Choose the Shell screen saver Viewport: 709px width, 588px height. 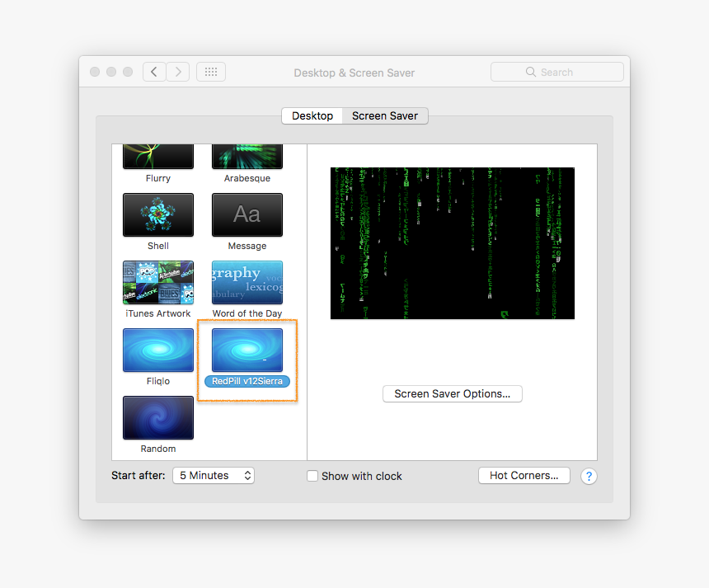pyautogui.click(x=157, y=214)
